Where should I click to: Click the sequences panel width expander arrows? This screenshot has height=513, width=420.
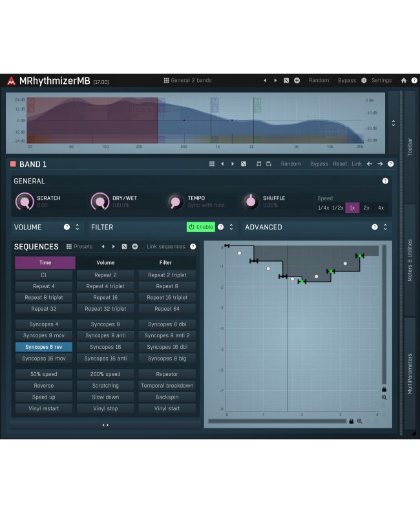105,425
